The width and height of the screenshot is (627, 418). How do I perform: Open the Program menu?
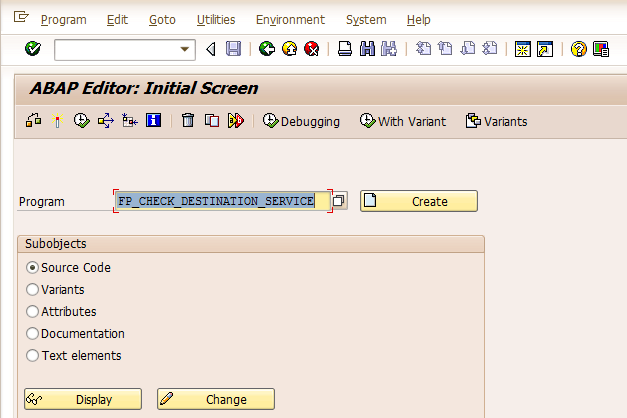(64, 20)
